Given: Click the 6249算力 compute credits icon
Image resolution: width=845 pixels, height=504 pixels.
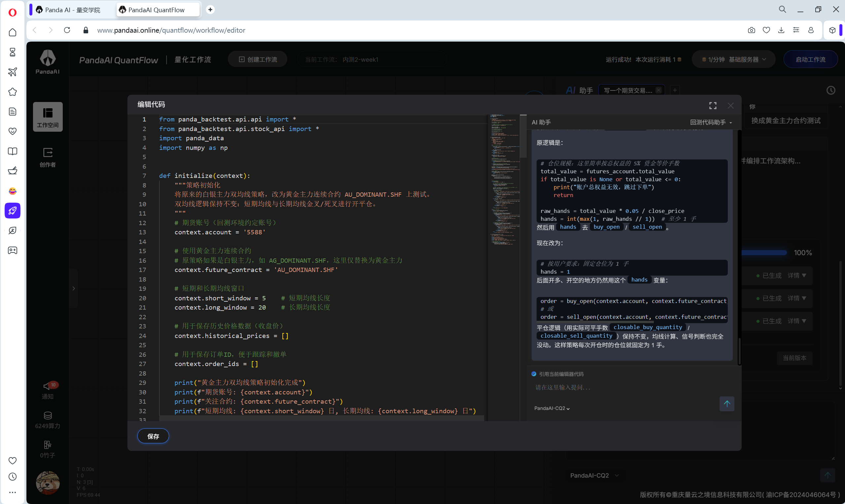Looking at the screenshot, I should [48, 420].
